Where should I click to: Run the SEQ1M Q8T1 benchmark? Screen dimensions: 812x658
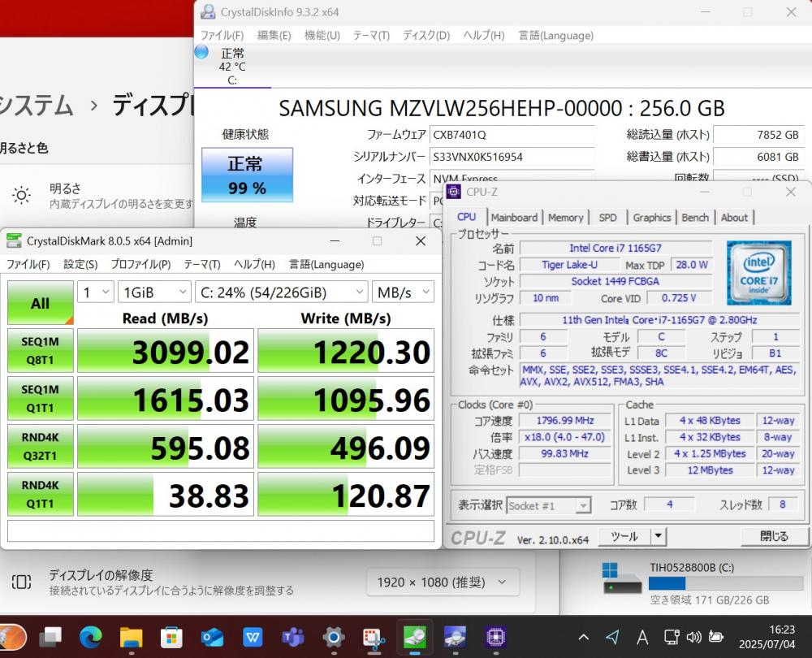[x=41, y=351]
